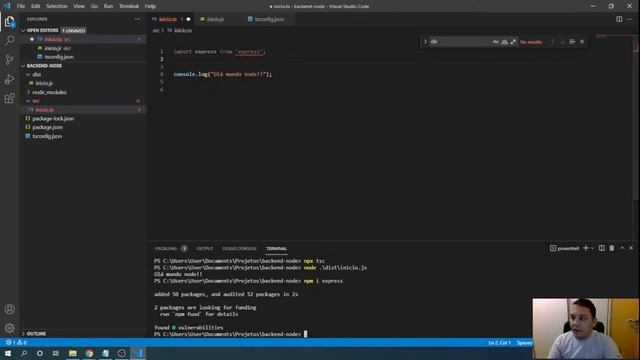Toggle Use Regular Expression in find widget
This screenshot has width=640, height=360.
pos(513,42)
